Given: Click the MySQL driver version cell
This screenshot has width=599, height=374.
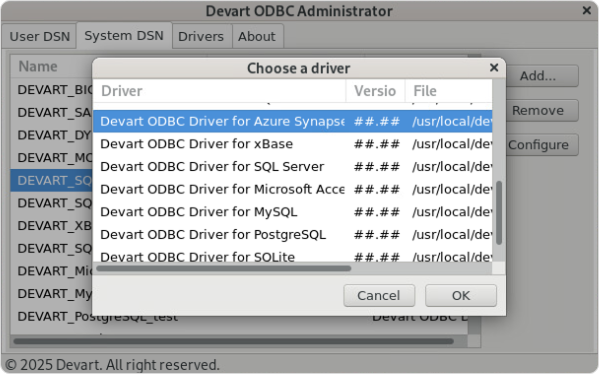Looking at the screenshot, I should (x=376, y=212).
